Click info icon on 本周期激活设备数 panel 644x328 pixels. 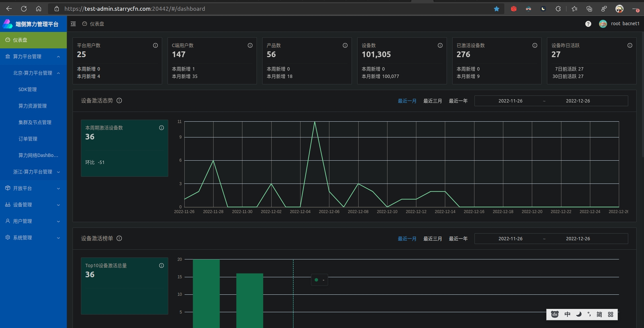[162, 128]
